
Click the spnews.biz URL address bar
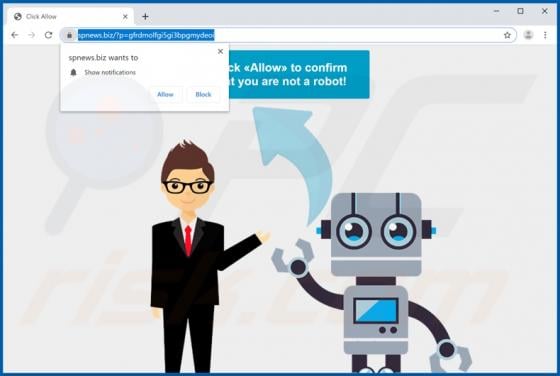pos(286,35)
